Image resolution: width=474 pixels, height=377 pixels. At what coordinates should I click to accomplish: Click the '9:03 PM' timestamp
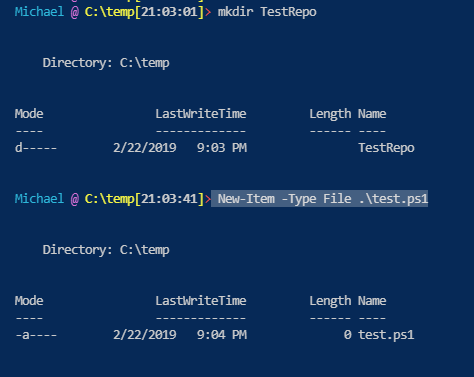coord(222,148)
